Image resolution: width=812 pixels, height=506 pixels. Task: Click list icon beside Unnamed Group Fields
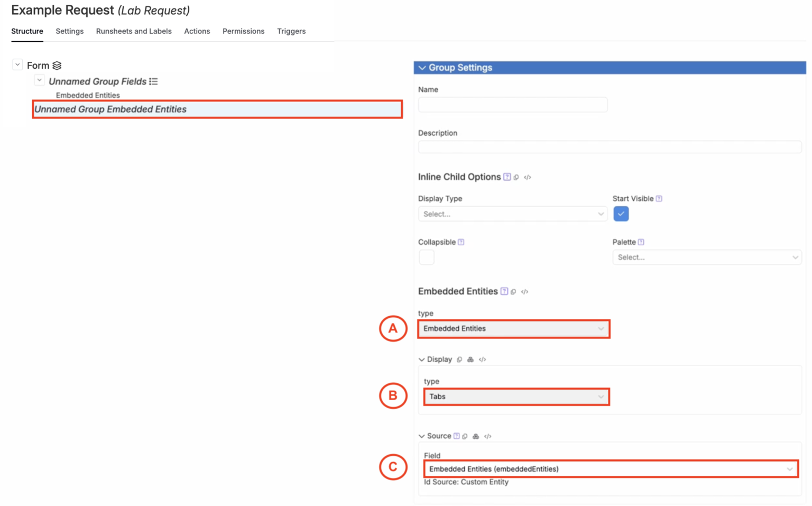point(153,81)
